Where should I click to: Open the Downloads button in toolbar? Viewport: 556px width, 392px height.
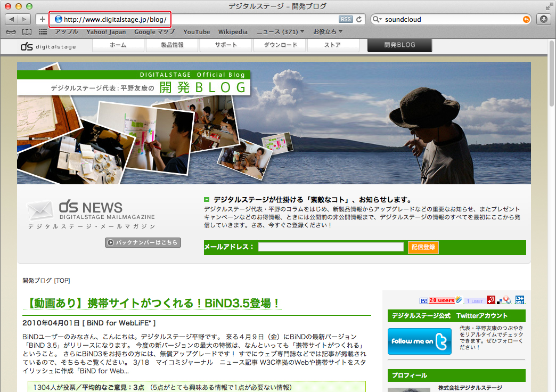click(544, 19)
